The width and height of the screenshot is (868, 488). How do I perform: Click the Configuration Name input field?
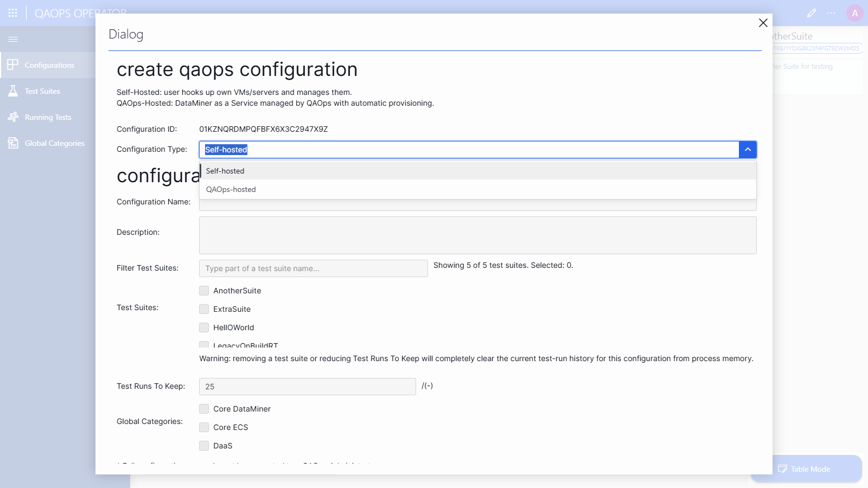478,205
